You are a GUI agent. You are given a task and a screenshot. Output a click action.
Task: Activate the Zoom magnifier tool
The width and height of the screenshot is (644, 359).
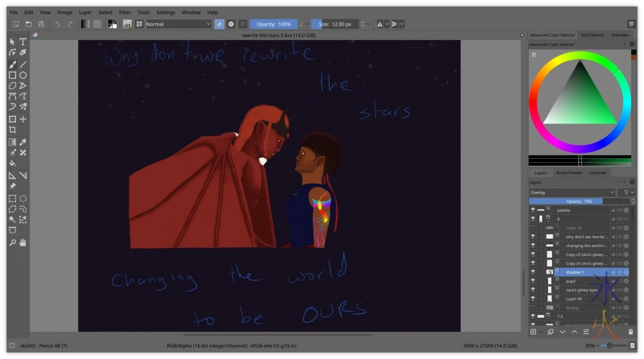(x=12, y=242)
